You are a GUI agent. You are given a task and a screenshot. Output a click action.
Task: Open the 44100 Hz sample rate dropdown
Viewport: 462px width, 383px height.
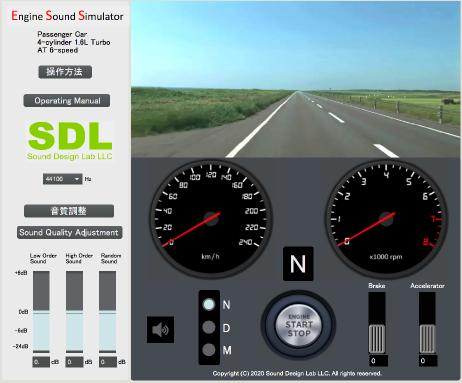(62, 179)
